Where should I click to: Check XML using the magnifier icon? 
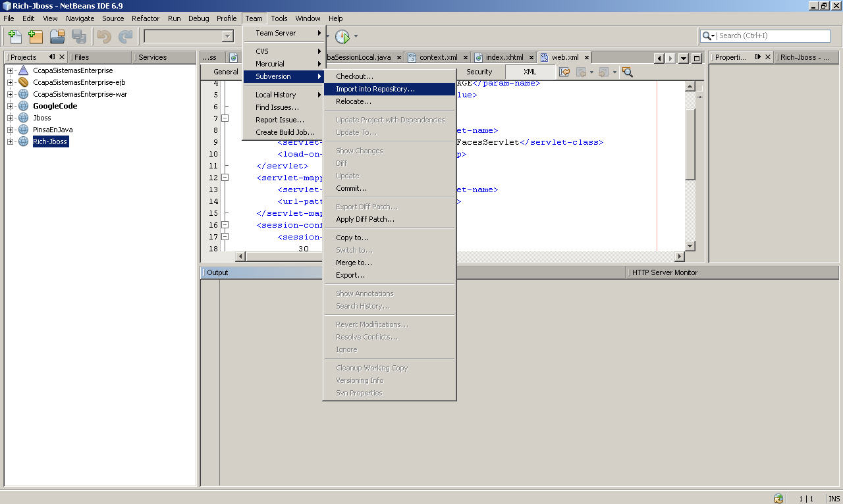pyautogui.click(x=626, y=72)
